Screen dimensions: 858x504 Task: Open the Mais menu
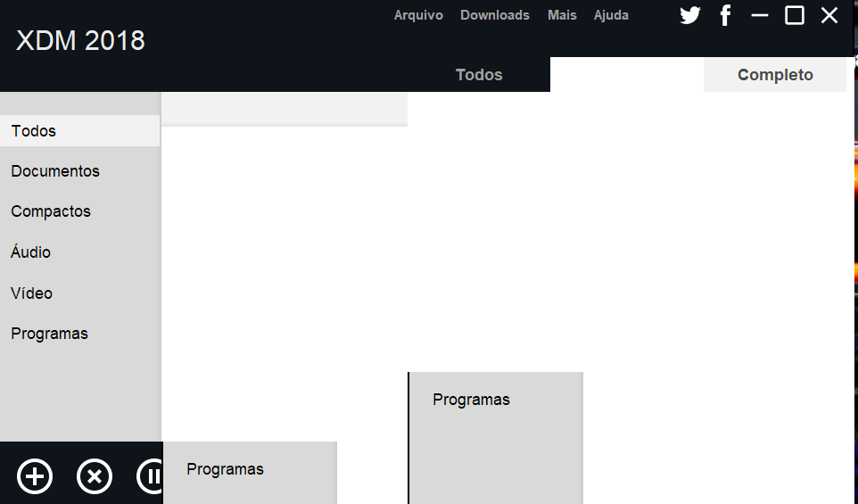(x=562, y=15)
